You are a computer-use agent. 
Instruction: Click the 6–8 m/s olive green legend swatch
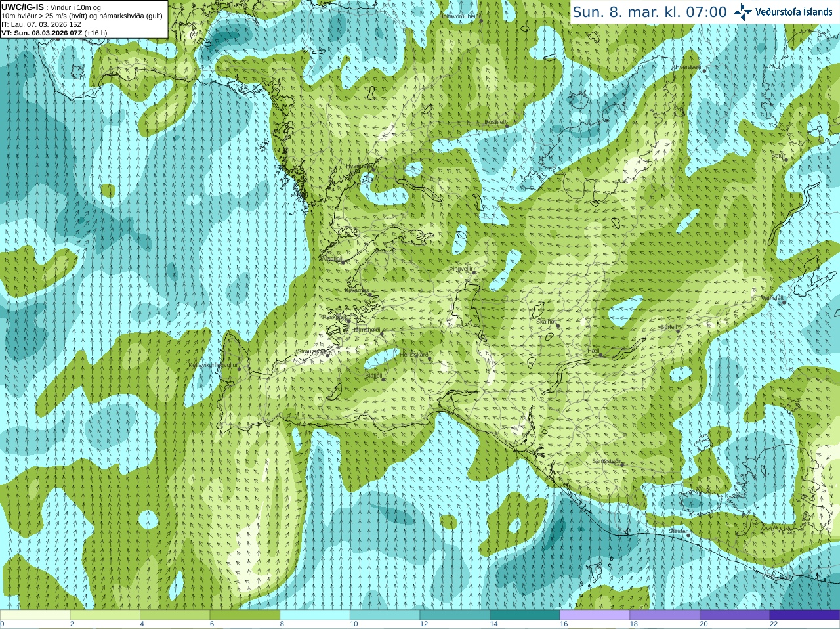[x=245, y=615]
